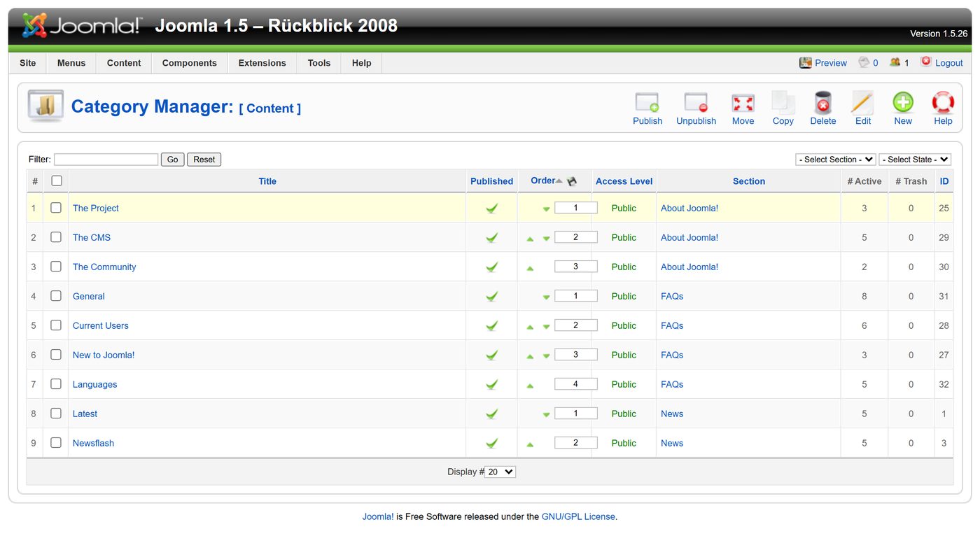This screenshot has height=536, width=980.
Task: Tick the Current Users checkbox
Action: tap(56, 325)
